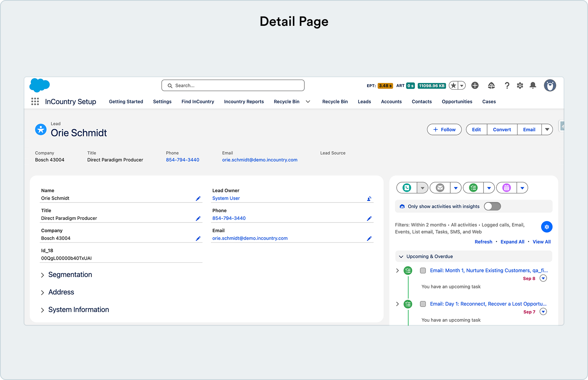Open the App Launcher dots grid

click(x=35, y=101)
